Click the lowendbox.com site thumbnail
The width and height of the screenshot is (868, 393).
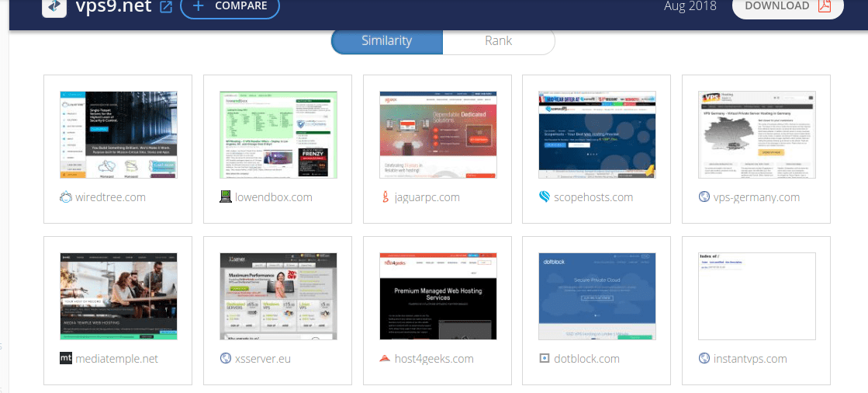pyautogui.click(x=278, y=134)
